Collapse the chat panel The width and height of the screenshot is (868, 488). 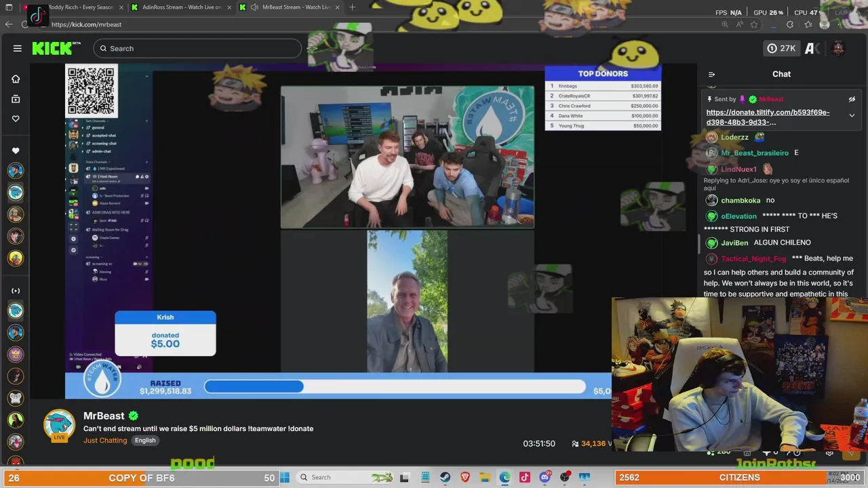pos(711,75)
